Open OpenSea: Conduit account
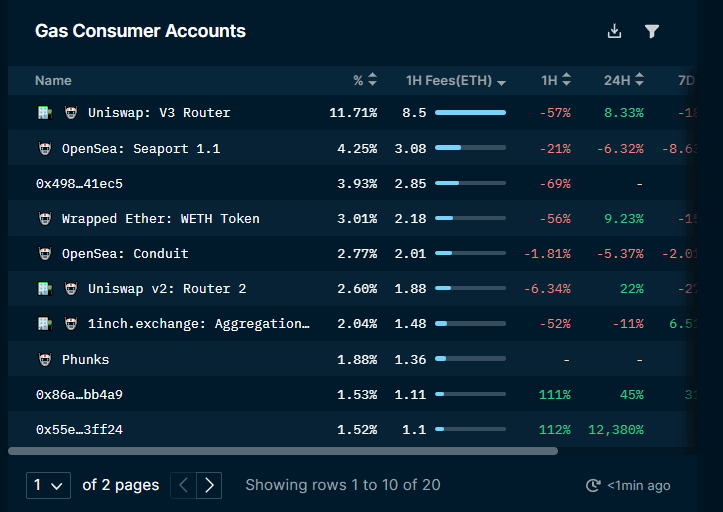The image size is (723, 512). pyautogui.click(x=125, y=254)
